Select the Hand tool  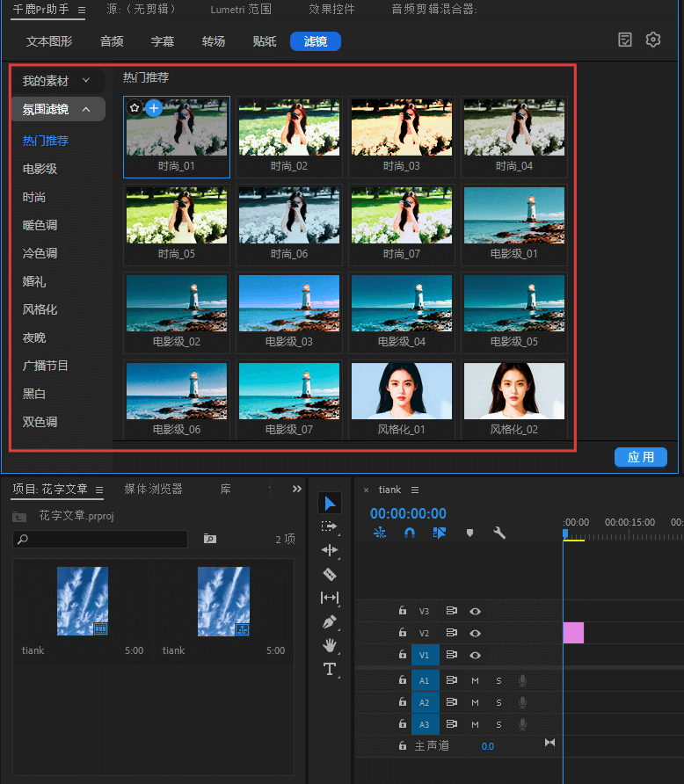tap(330, 645)
